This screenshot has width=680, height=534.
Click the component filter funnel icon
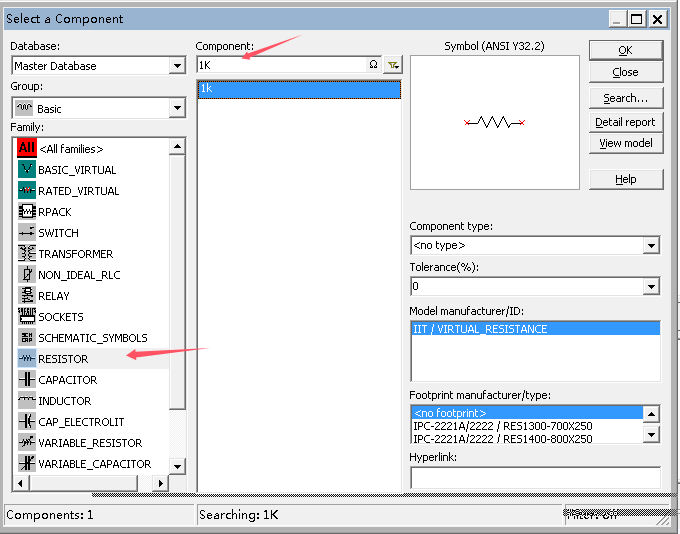click(393, 65)
